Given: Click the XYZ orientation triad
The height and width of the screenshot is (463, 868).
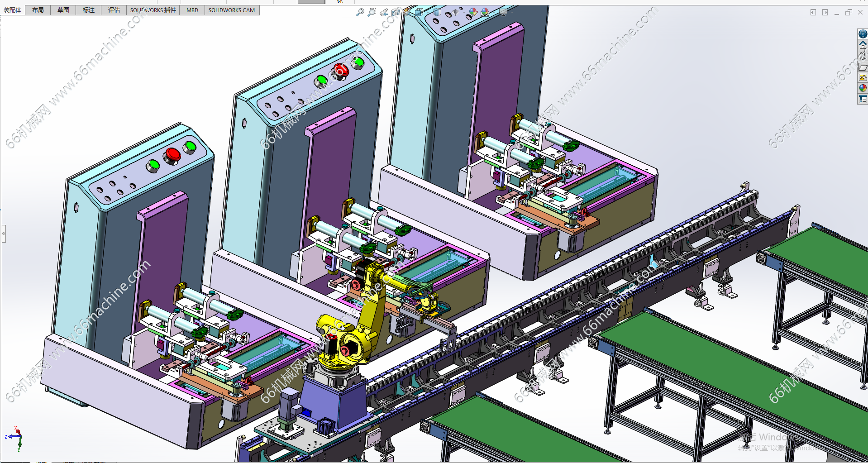Looking at the screenshot, I should [x=16, y=437].
